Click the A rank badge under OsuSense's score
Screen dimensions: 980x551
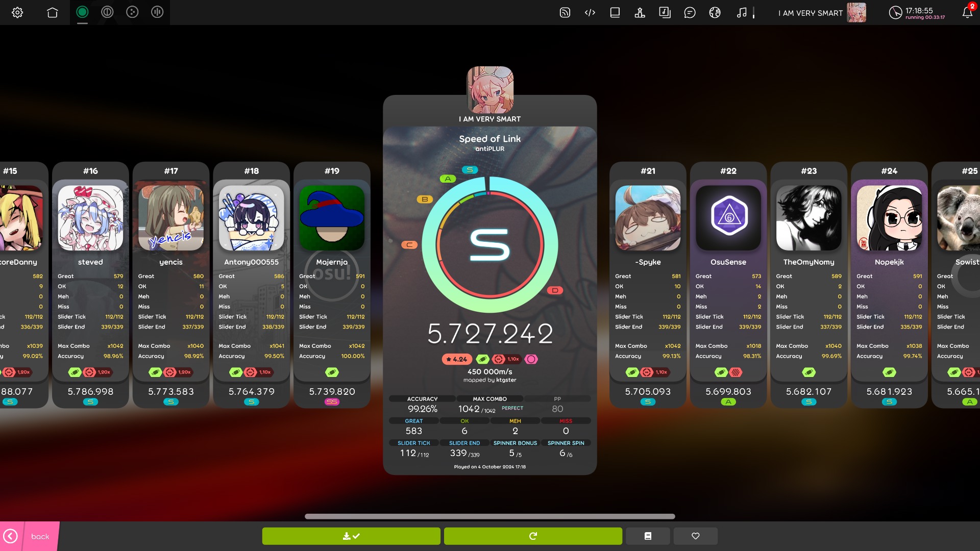728,402
